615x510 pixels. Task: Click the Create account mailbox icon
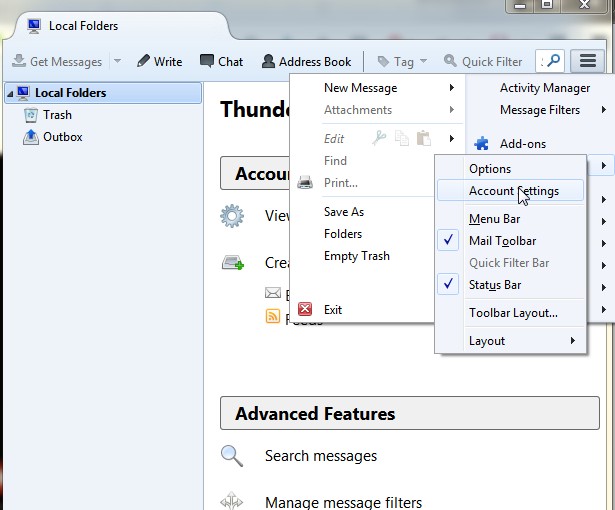point(233,262)
